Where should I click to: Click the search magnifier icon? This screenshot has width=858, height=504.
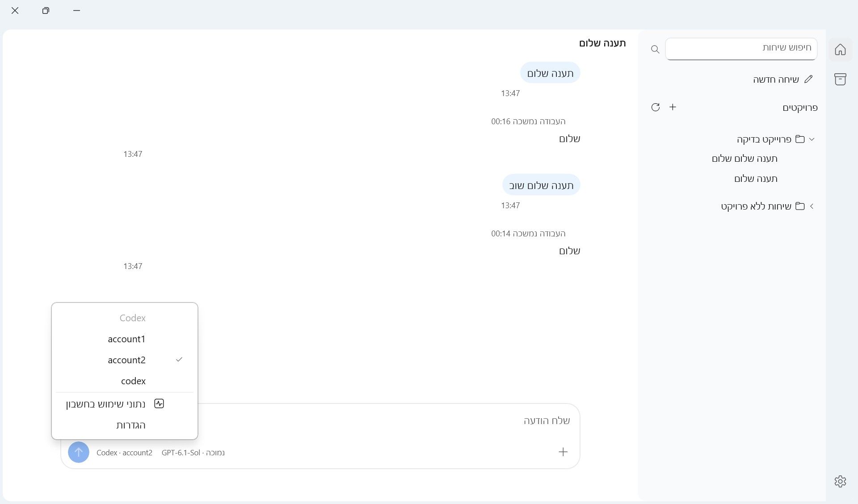pyautogui.click(x=655, y=49)
